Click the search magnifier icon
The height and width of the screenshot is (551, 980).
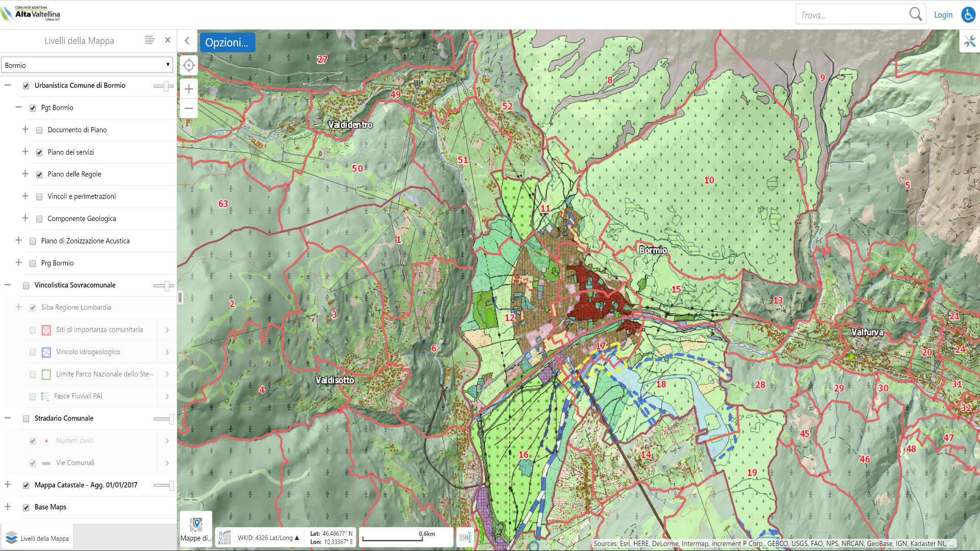tap(915, 14)
